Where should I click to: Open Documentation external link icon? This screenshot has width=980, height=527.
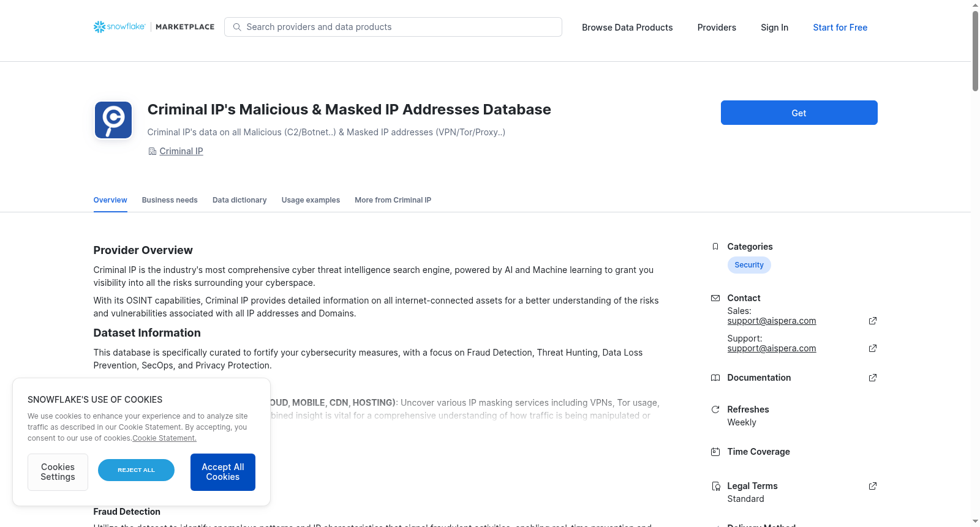click(873, 378)
